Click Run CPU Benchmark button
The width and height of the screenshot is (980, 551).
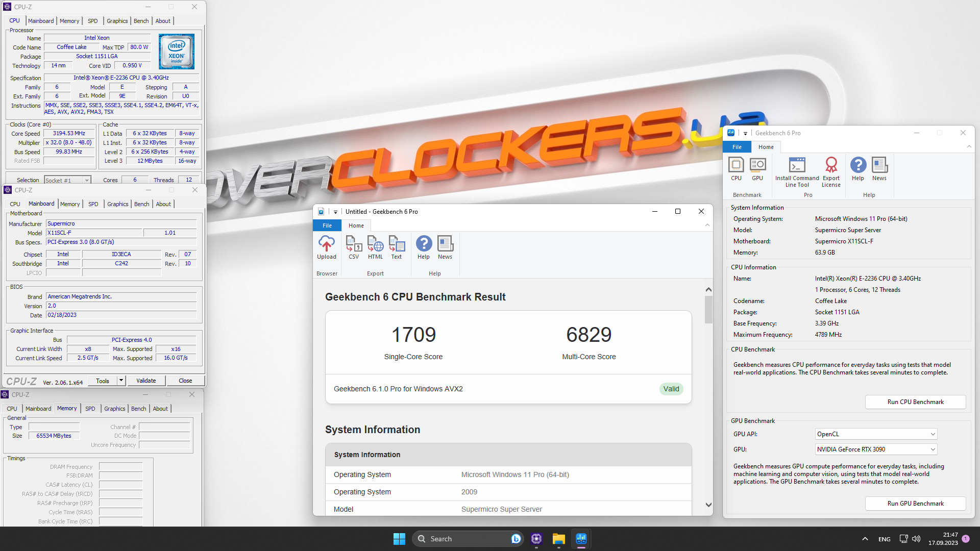point(915,402)
